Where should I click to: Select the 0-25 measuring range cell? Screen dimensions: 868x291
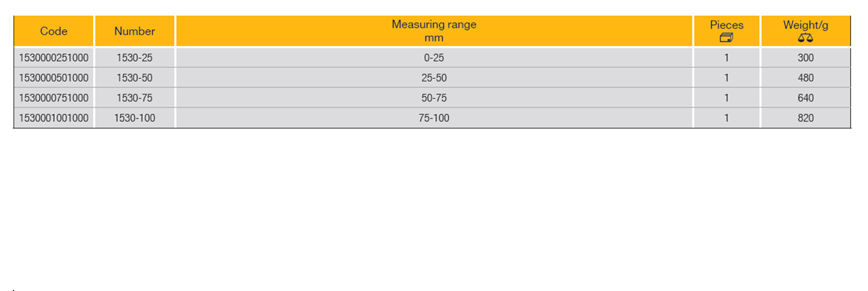pyautogui.click(x=434, y=57)
